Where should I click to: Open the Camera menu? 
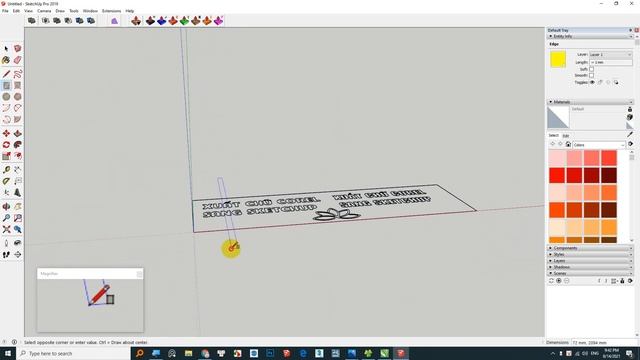[x=44, y=11]
